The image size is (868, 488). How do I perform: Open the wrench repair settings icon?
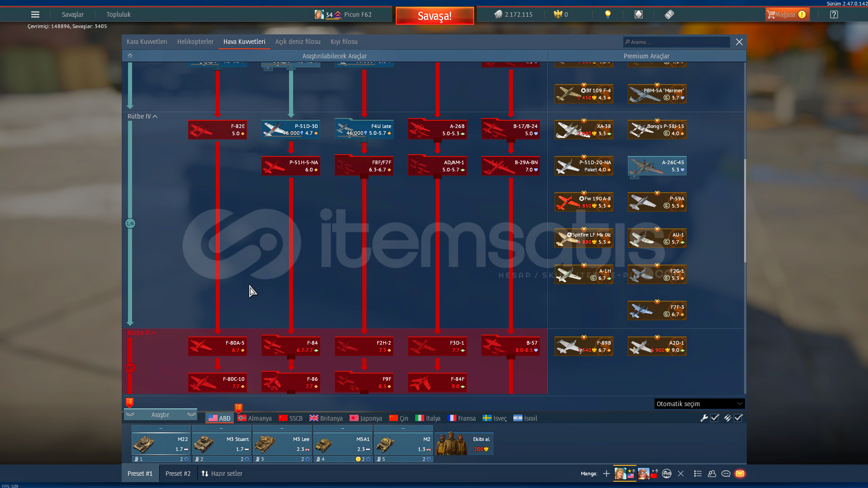(704, 418)
